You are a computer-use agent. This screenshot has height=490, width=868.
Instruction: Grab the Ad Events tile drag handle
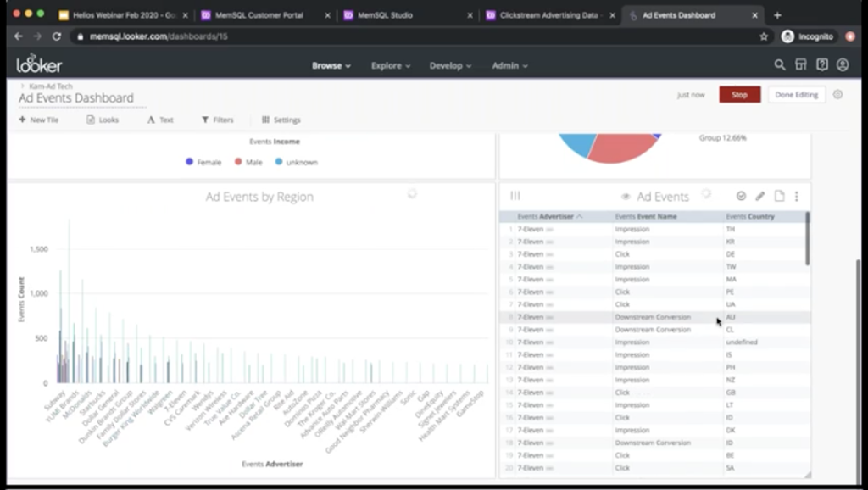pos(515,196)
